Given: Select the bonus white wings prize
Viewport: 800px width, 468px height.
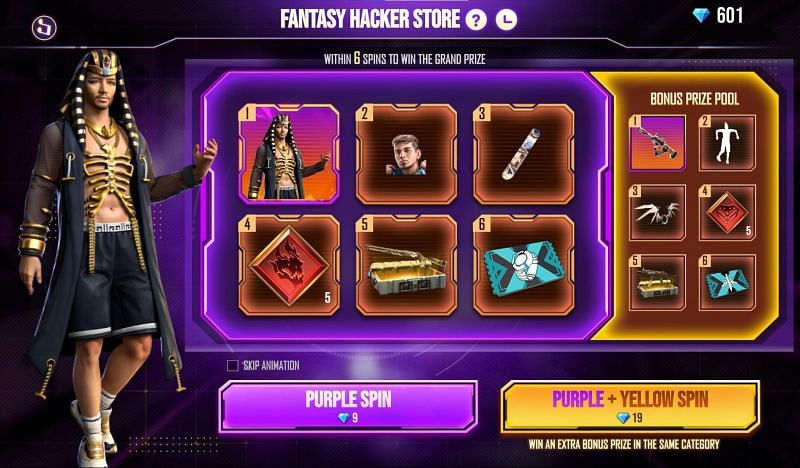Looking at the screenshot, I should pyautogui.click(x=657, y=212).
